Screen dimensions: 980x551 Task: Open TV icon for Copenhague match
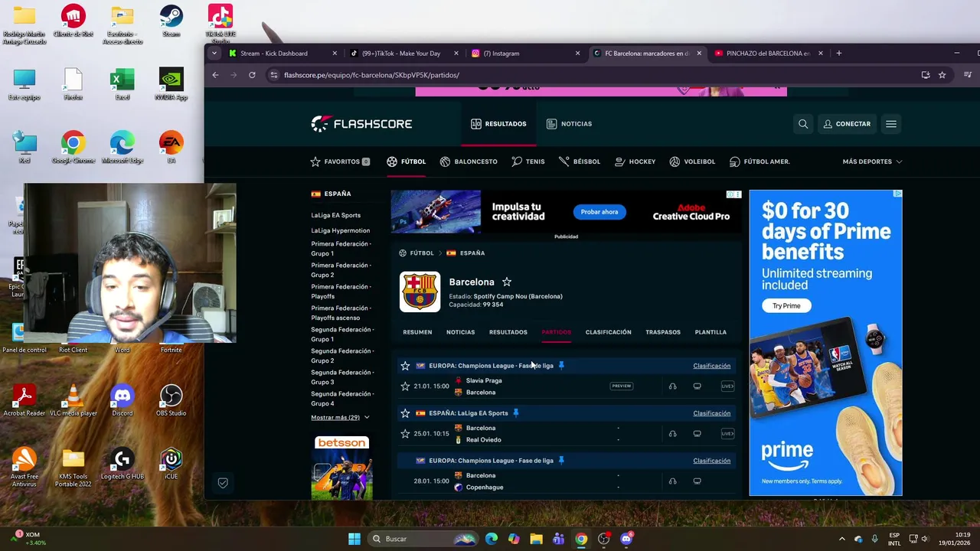(697, 481)
